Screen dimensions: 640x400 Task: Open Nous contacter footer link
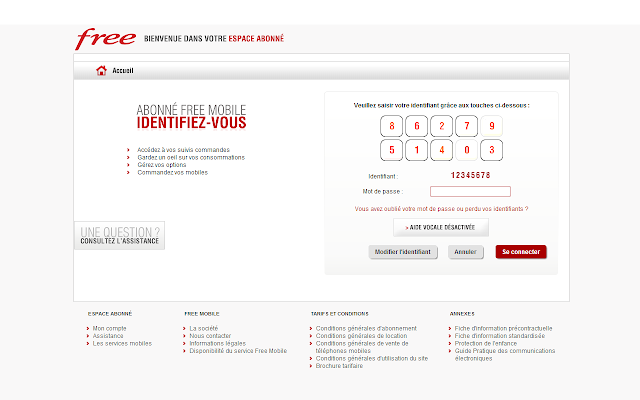pyautogui.click(x=210, y=336)
